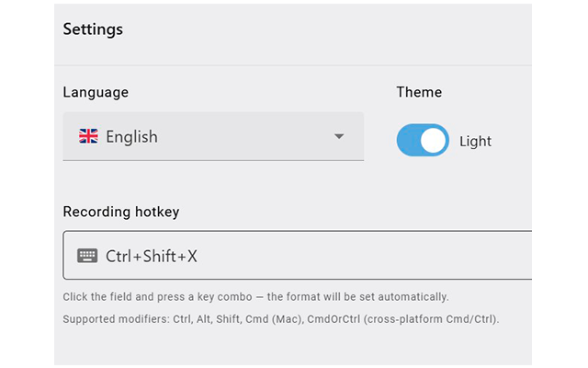This screenshot has height=368, width=588.
Task: Click the divider line under Settings header
Action: click(x=292, y=65)
